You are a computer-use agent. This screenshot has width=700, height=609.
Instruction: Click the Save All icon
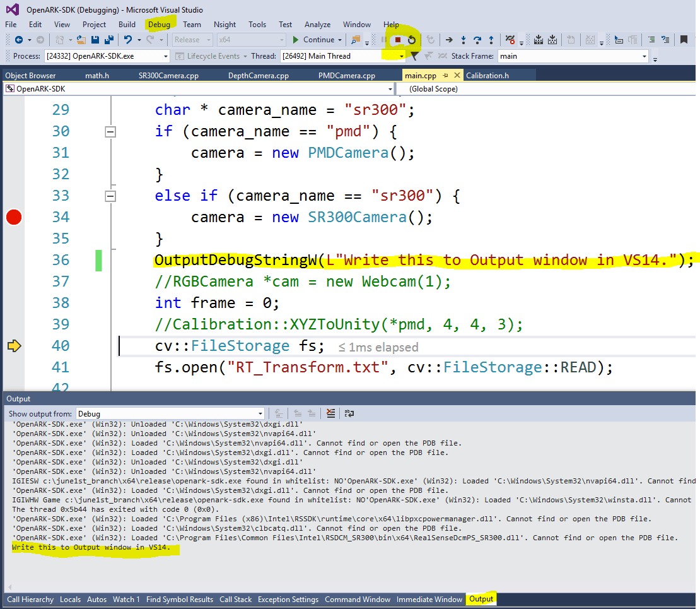click(108, 40)
